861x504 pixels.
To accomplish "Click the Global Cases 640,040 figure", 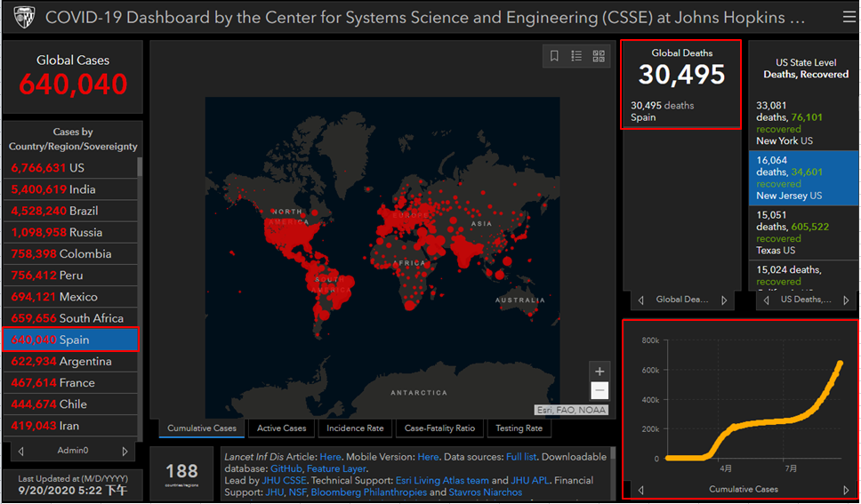I will (x=73, y=84).
